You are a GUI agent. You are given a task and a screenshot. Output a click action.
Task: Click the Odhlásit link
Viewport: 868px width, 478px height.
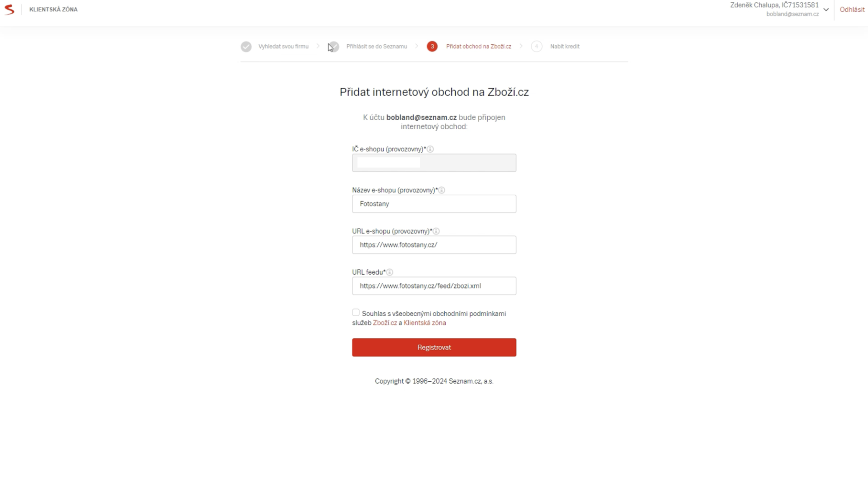(x=852, y=9)
